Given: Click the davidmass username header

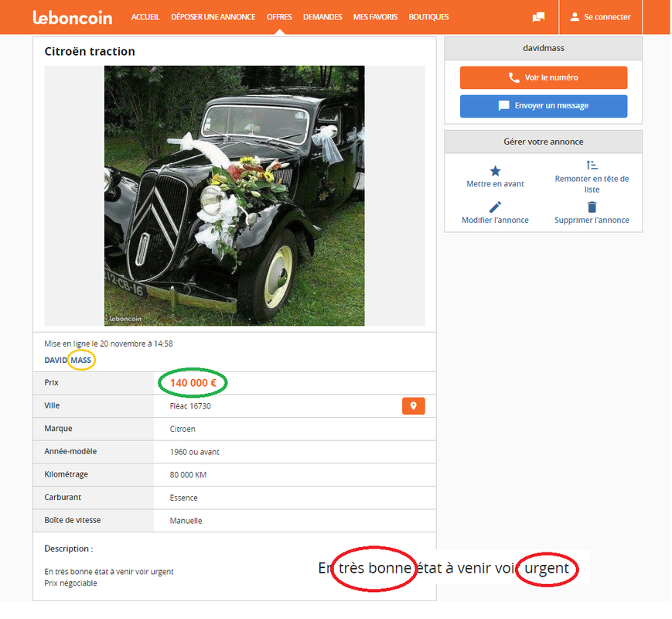Looking at the screenshot, I should (544, 48).
